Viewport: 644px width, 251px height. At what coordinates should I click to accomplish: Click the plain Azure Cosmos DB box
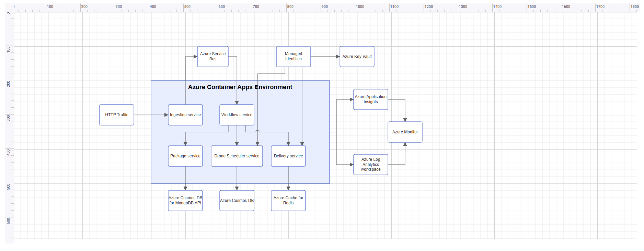click(x=237, y=201)
